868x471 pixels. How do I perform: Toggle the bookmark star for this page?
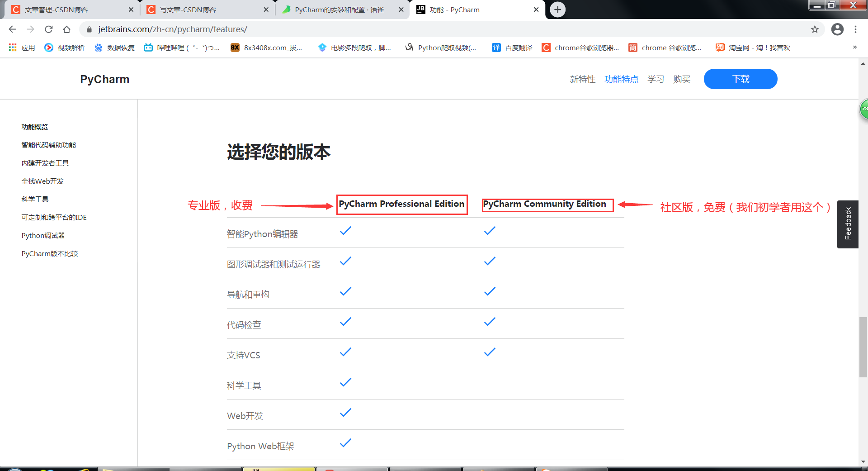click(815, 29)
